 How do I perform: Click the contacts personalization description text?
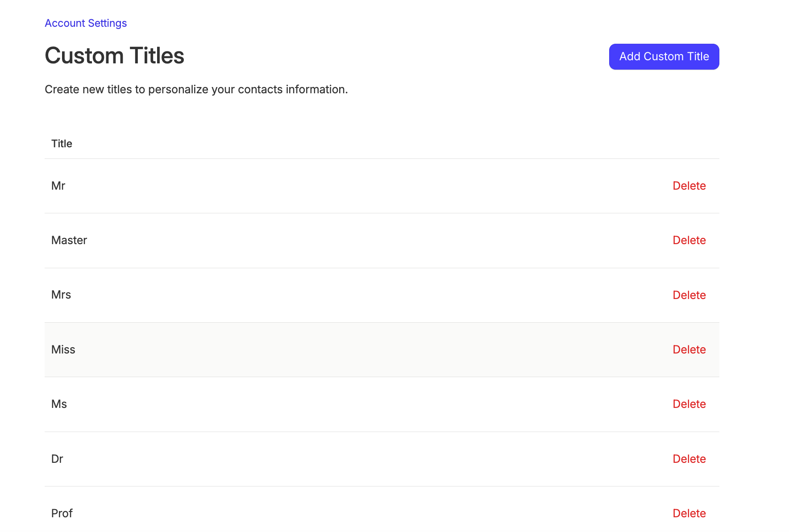pos(195,89)
